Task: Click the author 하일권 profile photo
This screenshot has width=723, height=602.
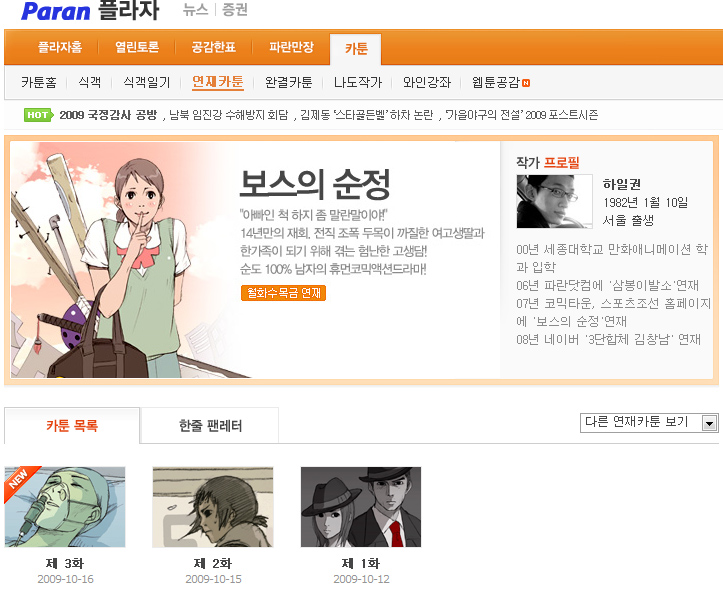Action: click(x=554, y=201)
